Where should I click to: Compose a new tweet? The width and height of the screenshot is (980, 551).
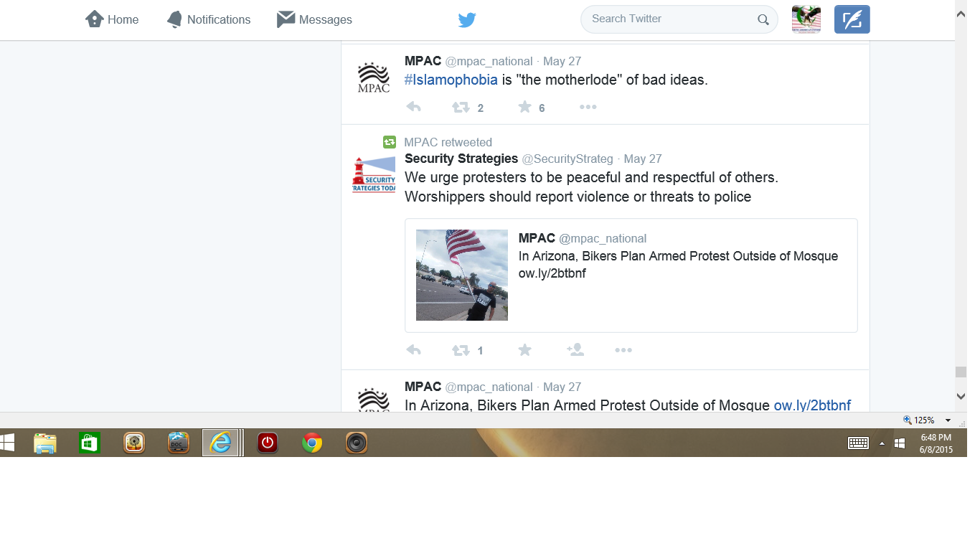(x=852, y=19)
